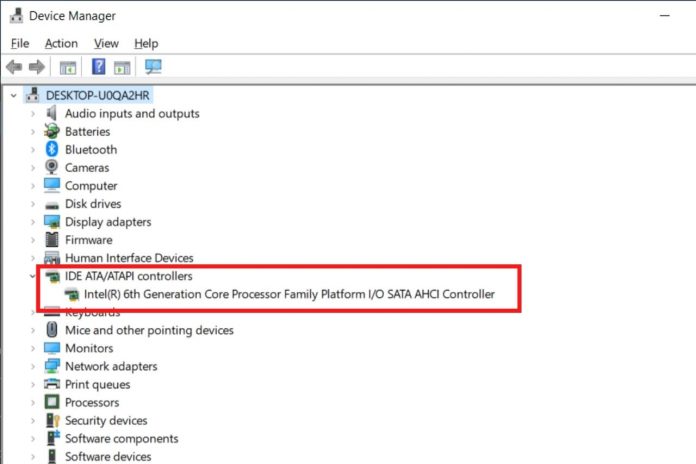Open Help via the blue question-mark icon

click(99, 67)
